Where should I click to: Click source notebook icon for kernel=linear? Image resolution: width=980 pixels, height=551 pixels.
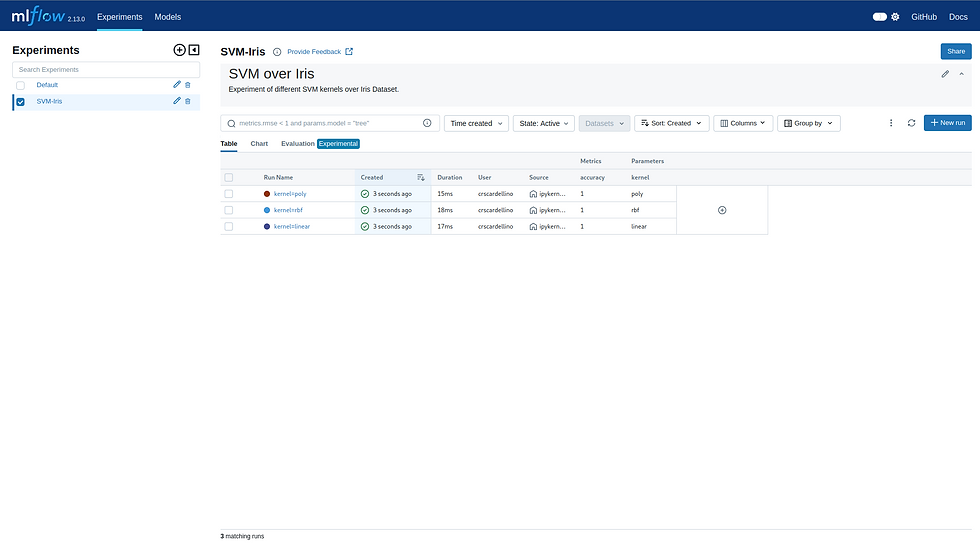(x=533, y=226)
